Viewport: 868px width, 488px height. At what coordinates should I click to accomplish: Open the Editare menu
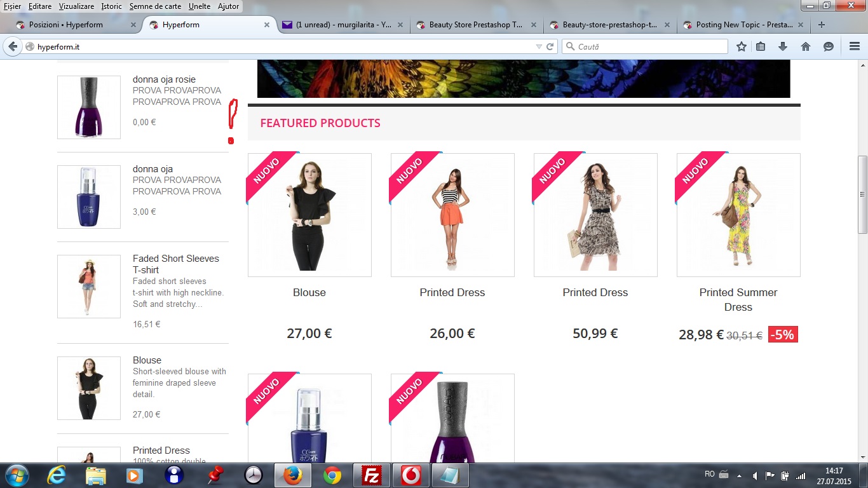(x=40, y=6)
